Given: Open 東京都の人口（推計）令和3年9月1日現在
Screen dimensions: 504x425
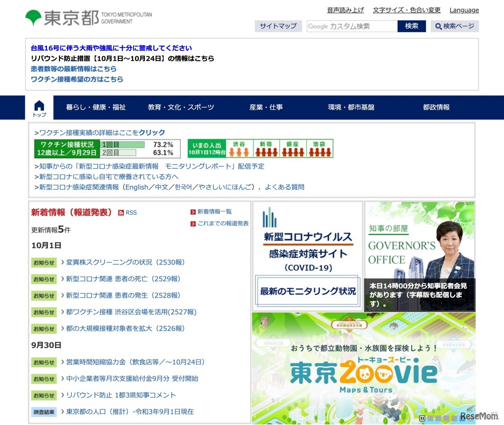Looking at the screenshot, I should [x=130, y=412].
